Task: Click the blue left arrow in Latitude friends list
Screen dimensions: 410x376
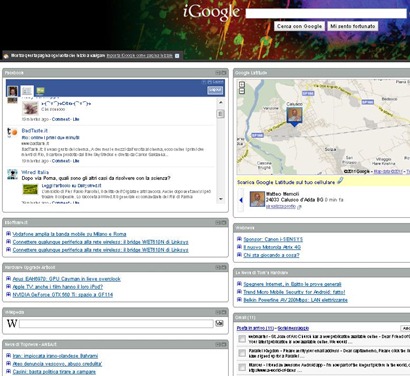Action: pyautogui.click(x=241, y=200)
